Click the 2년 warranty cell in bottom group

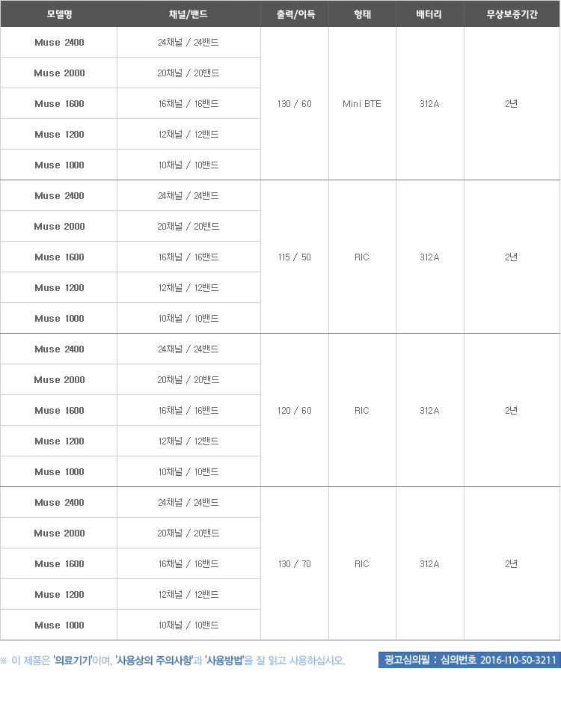(x=512, y=563)
